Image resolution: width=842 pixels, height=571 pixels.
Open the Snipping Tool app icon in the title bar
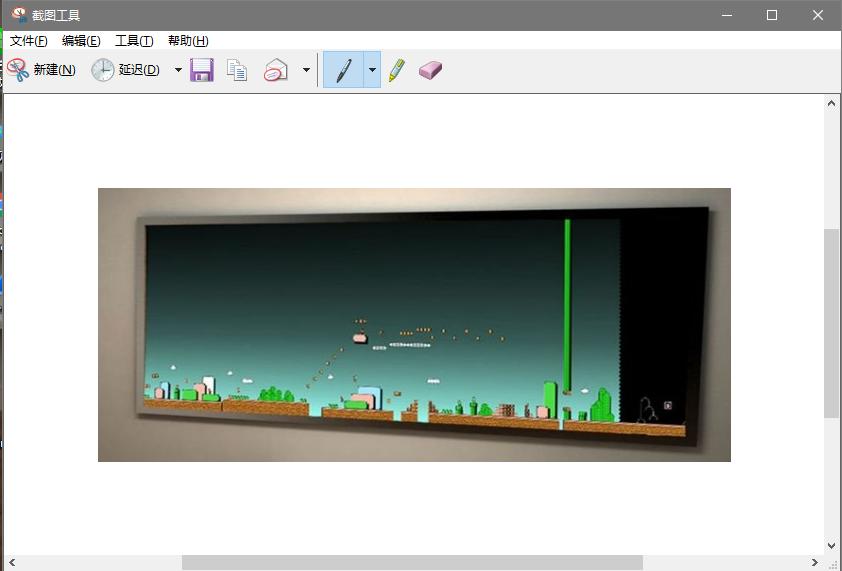tap(19, 15)
